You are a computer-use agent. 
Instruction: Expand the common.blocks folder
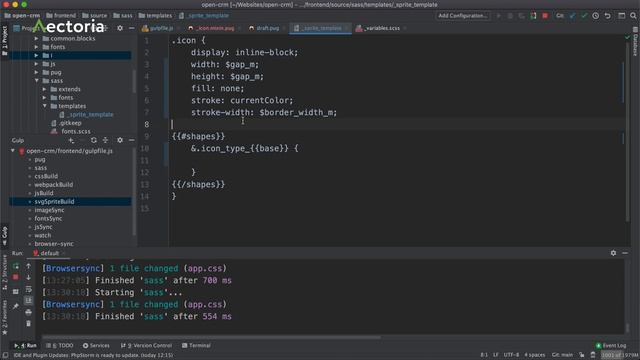pos(36,38)
